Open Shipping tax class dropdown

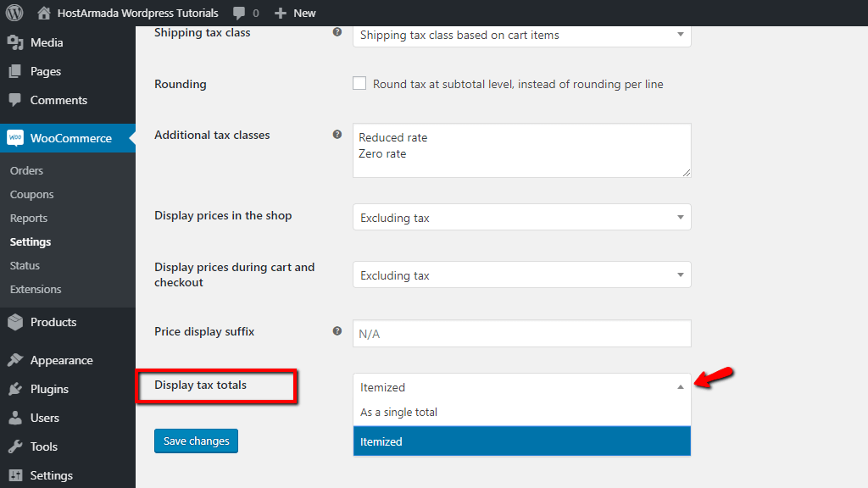[x=521, y=35]
